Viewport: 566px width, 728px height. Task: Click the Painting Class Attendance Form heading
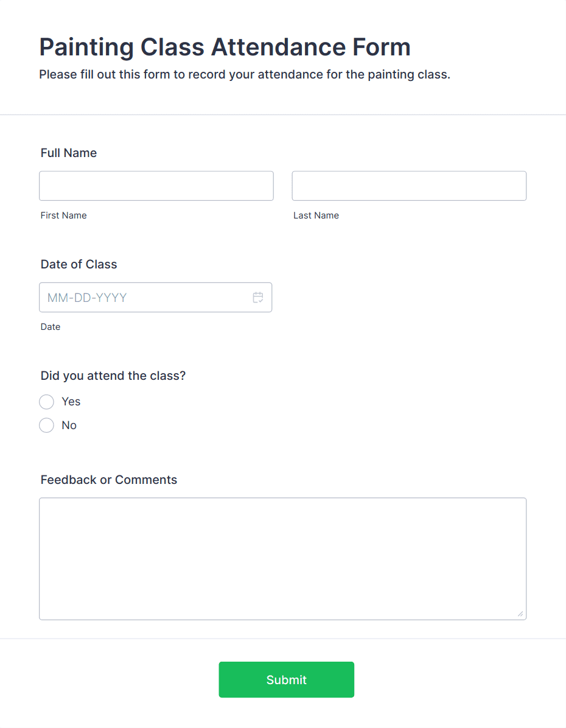[x=225, y=47]
